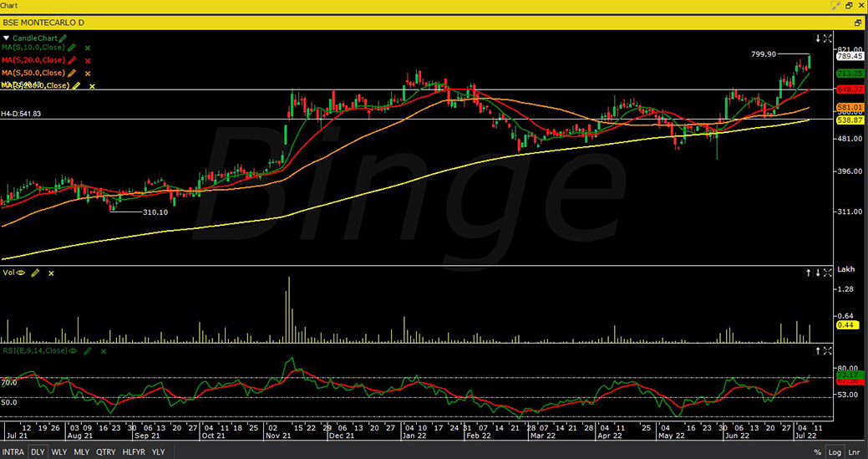Click the 648.37 red MA value tag
Viewport: 868px width, 459px height.
850,89
